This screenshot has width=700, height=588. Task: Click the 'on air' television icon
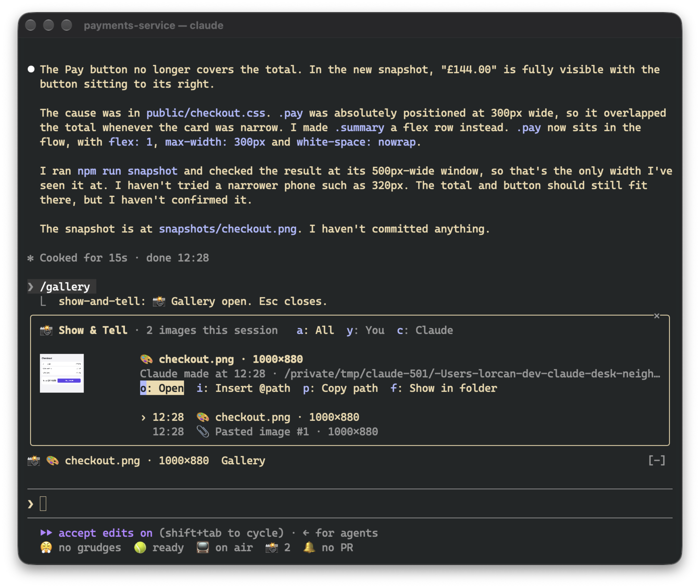click(203, 548)
